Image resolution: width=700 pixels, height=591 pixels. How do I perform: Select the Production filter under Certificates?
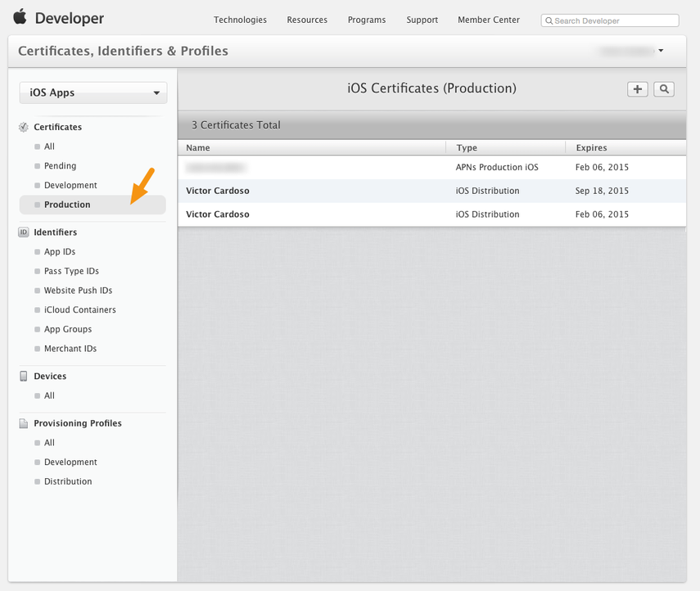tap(66, 205)
